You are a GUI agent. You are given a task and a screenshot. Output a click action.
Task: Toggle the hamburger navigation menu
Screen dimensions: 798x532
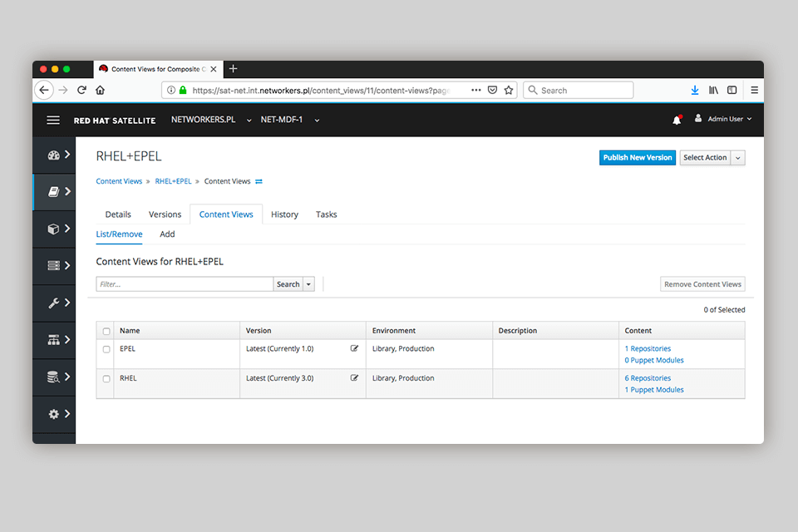53,121
